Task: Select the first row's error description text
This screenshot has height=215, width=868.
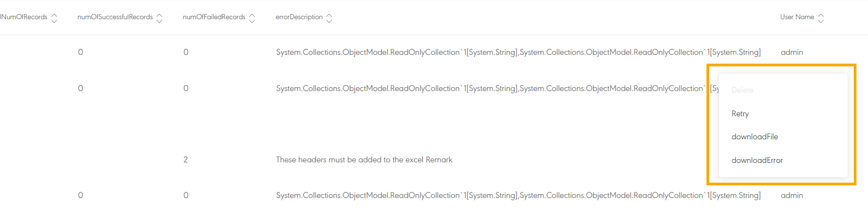Action: [x=518, y=52]
